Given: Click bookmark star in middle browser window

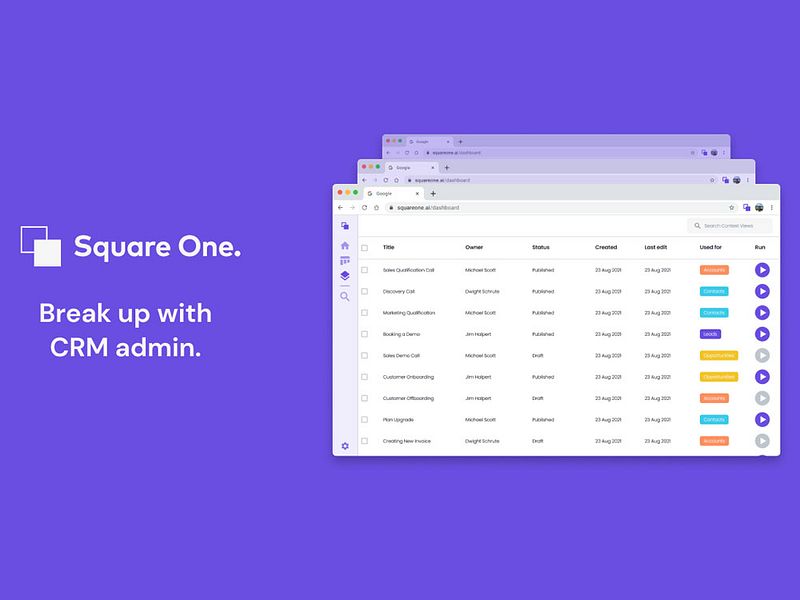Looking at the screenshot, I should (x=712, y=180).
